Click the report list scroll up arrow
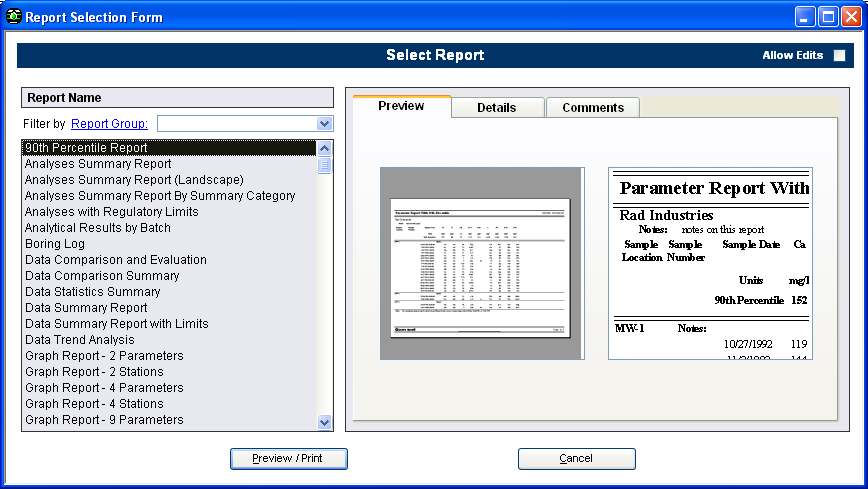This screenshot has height=489, width=868. pyautogui.click(x=324, y=148)
